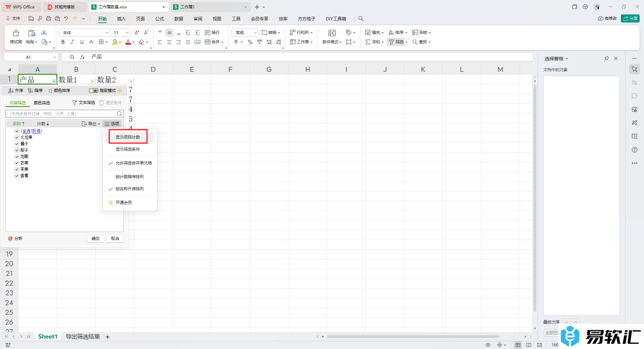Screen dimensions: 644x349
Task: Click the center align icon
Action: [x=169, y=42]
